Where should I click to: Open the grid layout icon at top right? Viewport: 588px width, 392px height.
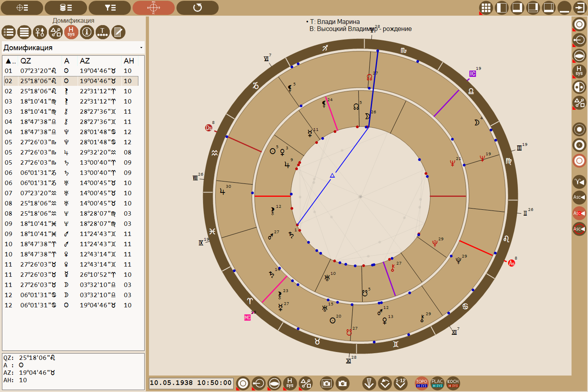tap(486, 7)
